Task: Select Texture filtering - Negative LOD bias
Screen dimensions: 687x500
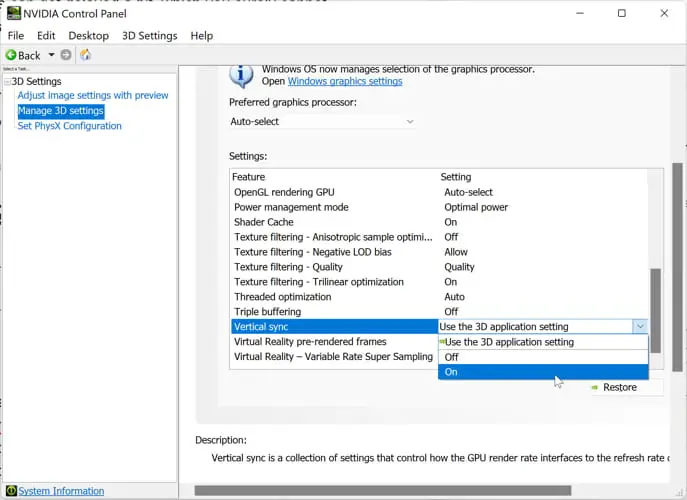Action: (x=439, y=252)
